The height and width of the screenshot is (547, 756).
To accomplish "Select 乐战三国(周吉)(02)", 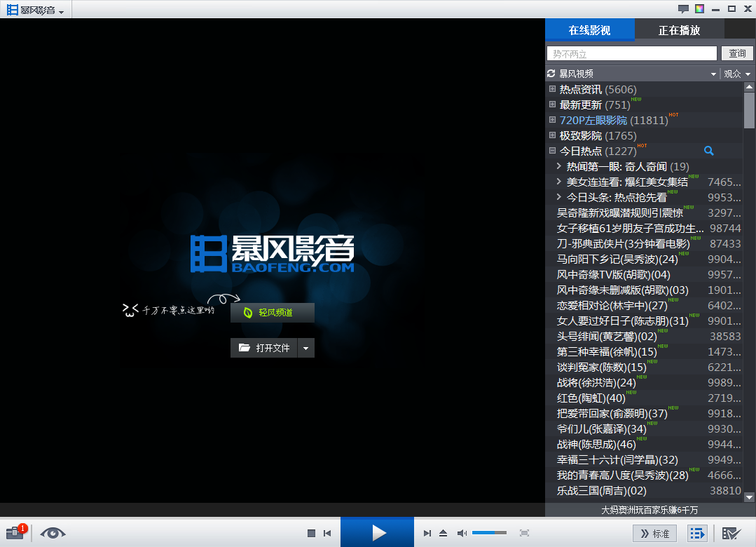I will pos(645,491).
